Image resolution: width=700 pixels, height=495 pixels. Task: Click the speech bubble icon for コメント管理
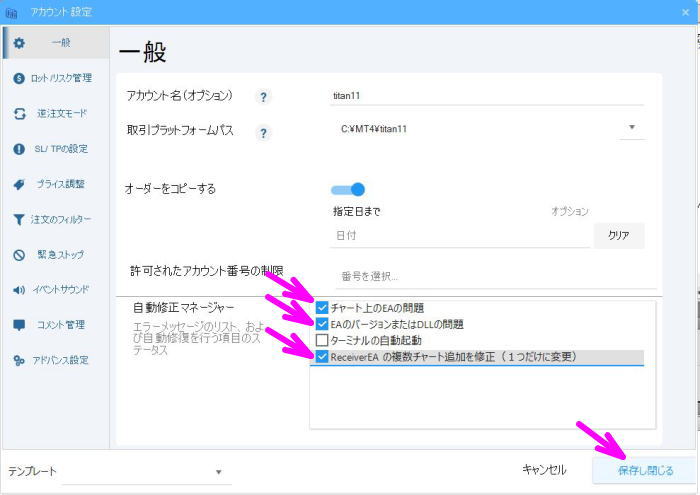click(x=19, y=325)
